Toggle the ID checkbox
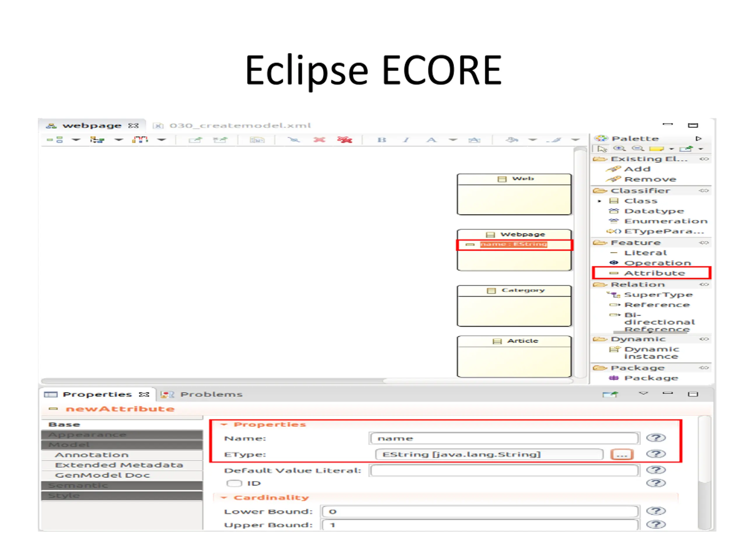747x560 pixels. tap(234, 483)
